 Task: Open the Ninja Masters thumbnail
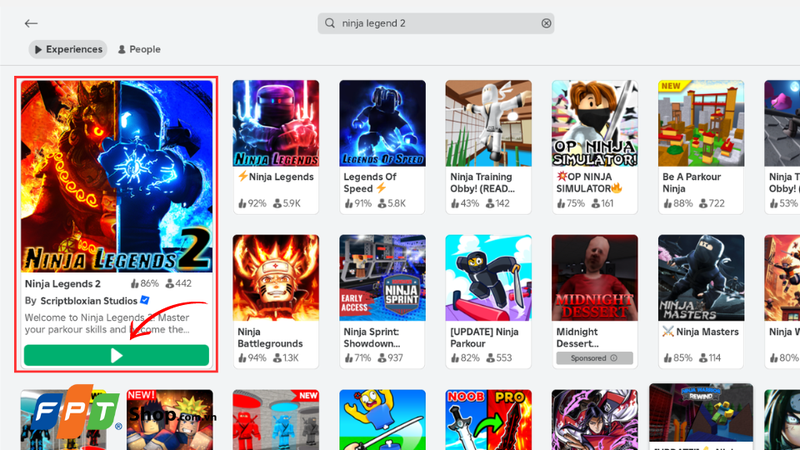[x=701, y=278]
